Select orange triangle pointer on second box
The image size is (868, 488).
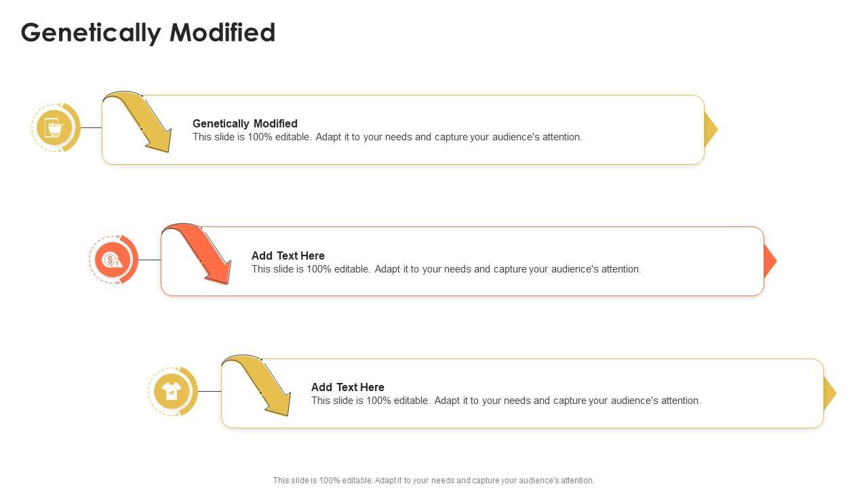[x=769, y=261]
